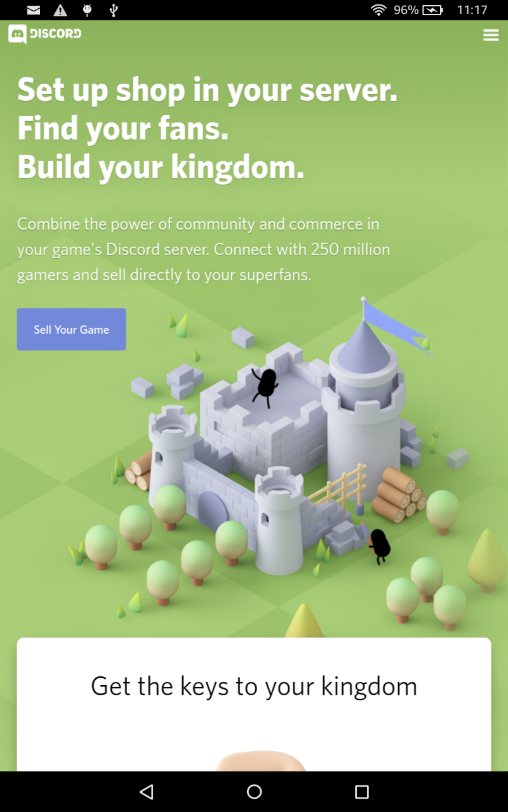The image size is (508, 812).
Task: Tap the warning triangle status icon
Action: coord(60,10)
